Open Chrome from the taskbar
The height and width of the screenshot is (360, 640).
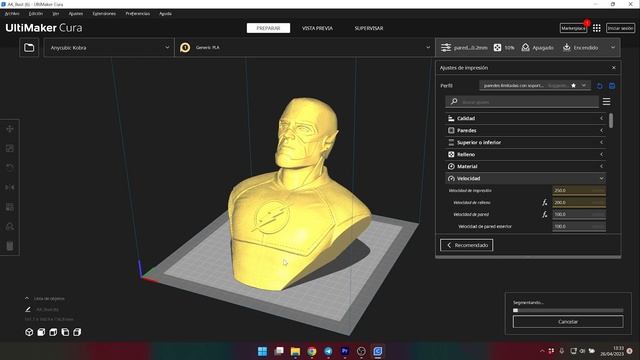[x=312, y=351]
